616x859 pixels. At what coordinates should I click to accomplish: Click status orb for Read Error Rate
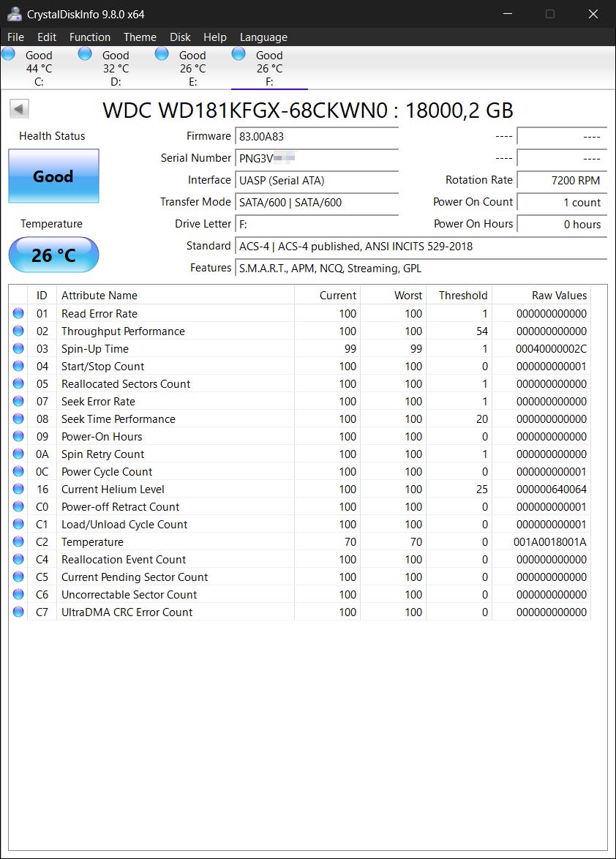[18, 313]
